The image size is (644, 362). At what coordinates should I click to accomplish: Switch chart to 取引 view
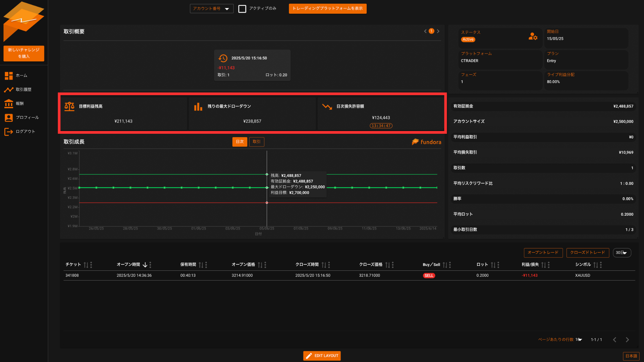point(257,142)
